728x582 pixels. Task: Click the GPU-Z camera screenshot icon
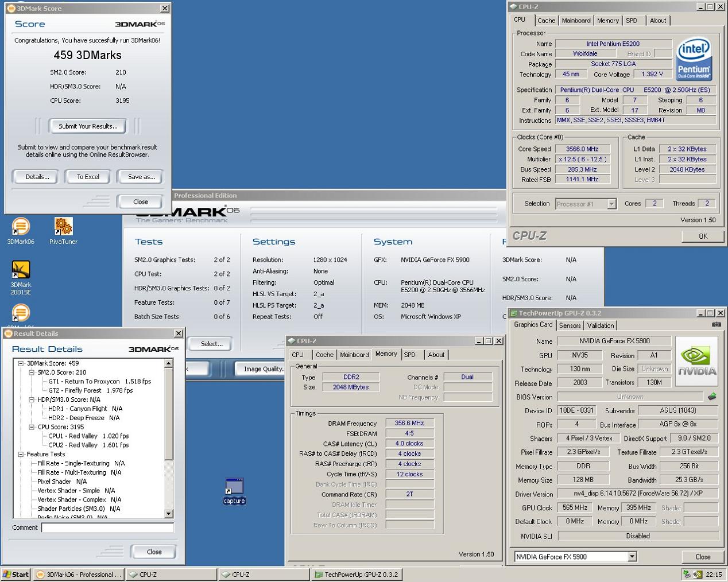[x=717, y=324]
